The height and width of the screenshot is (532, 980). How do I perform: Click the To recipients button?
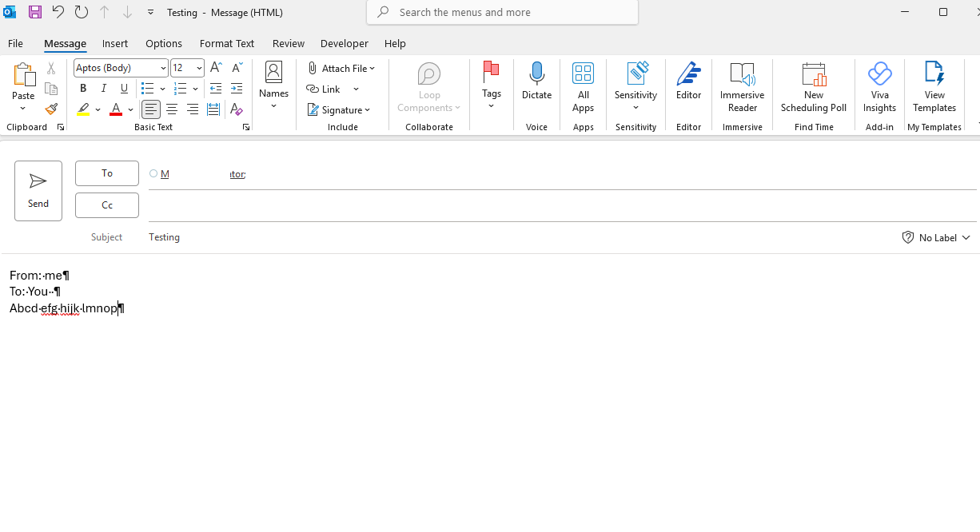(x=107, y=173)
